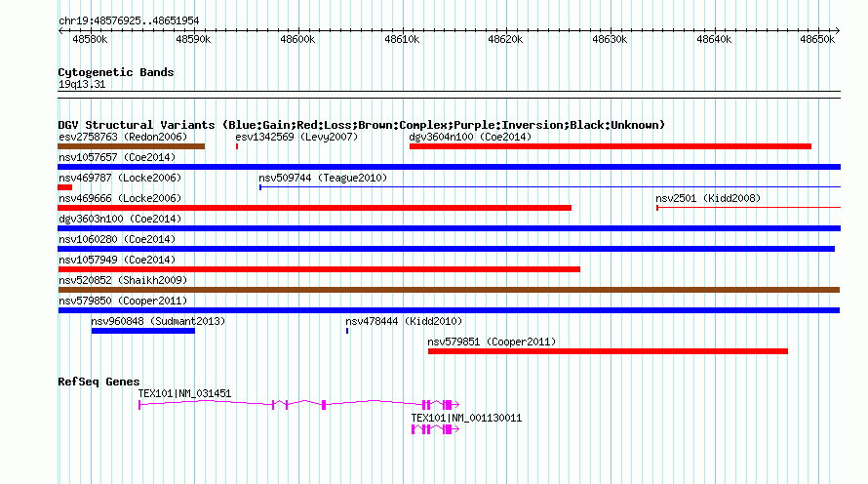Select the TEX101 NM_001130011 transcript glyph
Image resolution: width=868 pixels, height=484 pixels.
click(x=435, y=429)
